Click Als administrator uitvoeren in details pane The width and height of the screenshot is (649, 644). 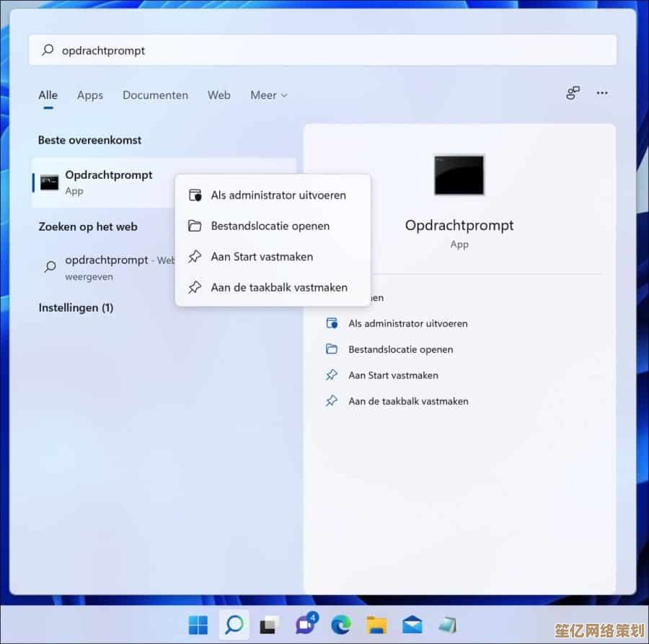tap(407, 324)
